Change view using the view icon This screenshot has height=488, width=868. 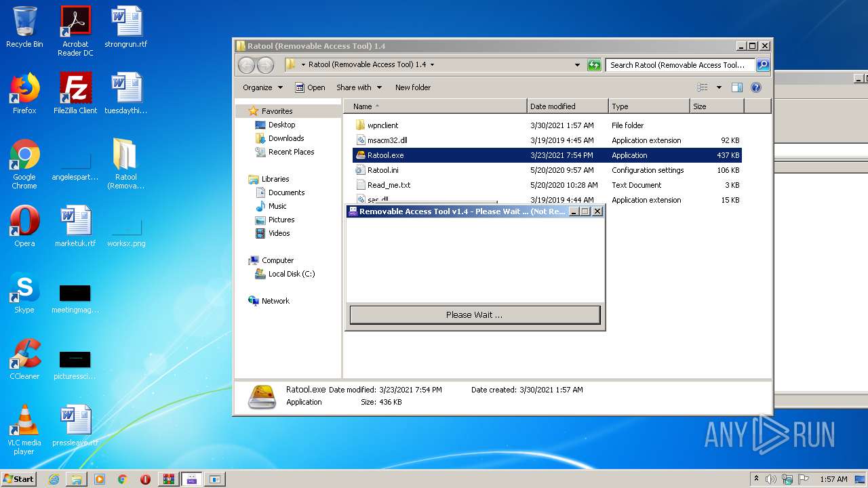pos(703,87)
